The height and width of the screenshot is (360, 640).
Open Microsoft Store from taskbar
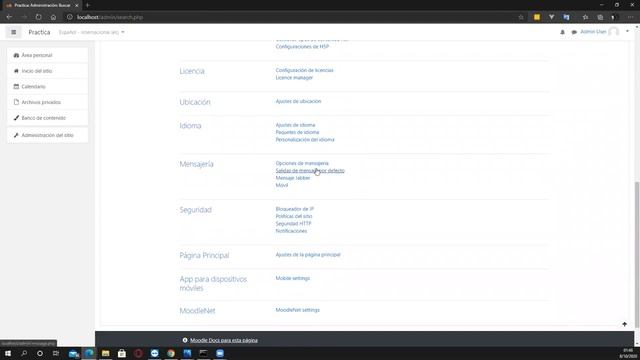(122, 353)
